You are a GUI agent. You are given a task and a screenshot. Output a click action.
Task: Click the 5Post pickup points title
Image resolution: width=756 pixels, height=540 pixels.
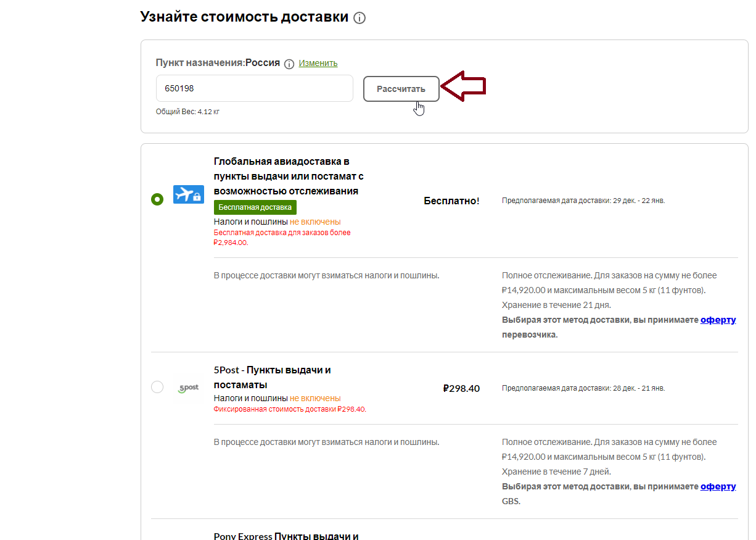(273, 377)
